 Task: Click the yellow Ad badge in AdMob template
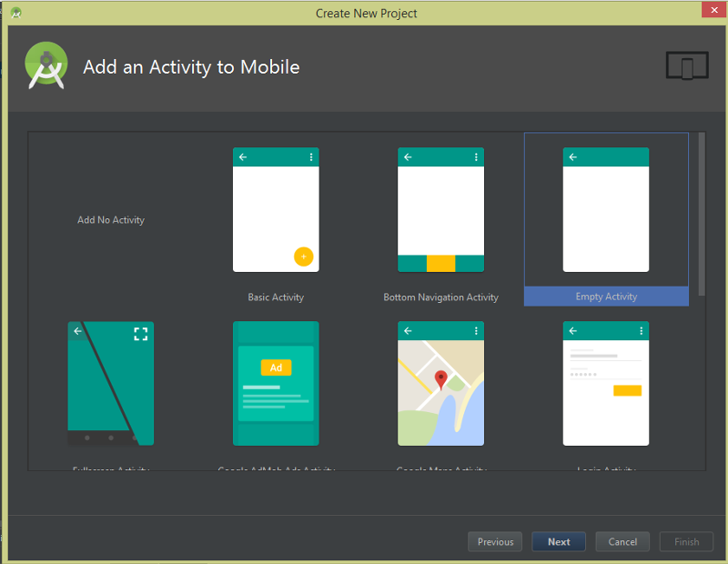coord(276,368)
